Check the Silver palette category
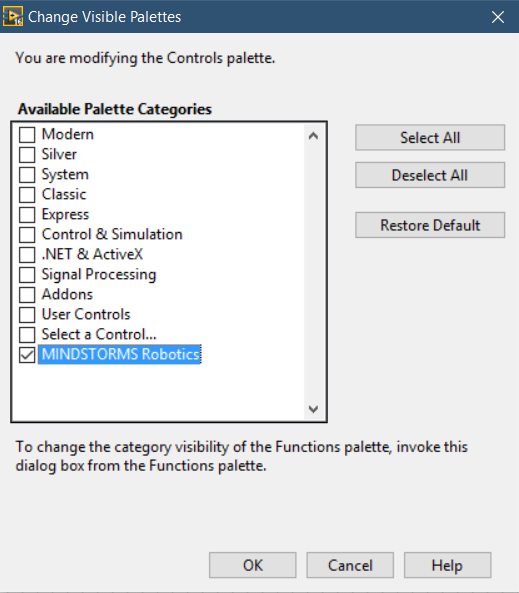 [x=27, y=155]
